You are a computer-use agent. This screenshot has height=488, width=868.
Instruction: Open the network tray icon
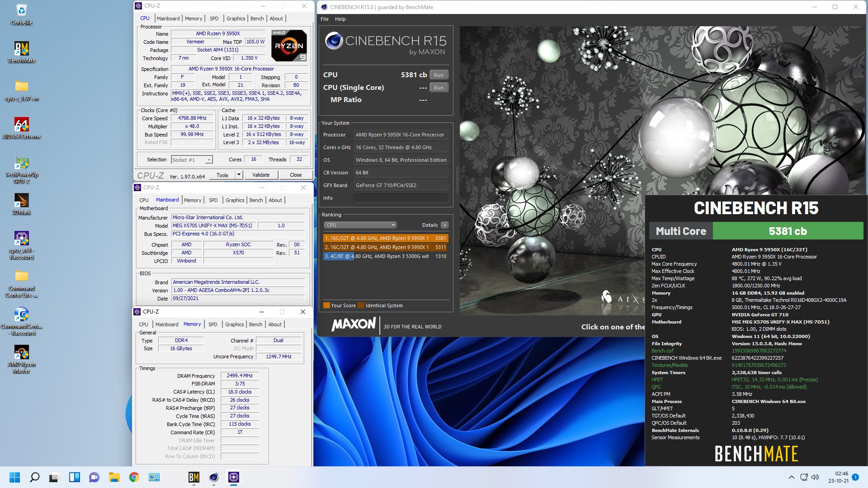click(804, 477)
